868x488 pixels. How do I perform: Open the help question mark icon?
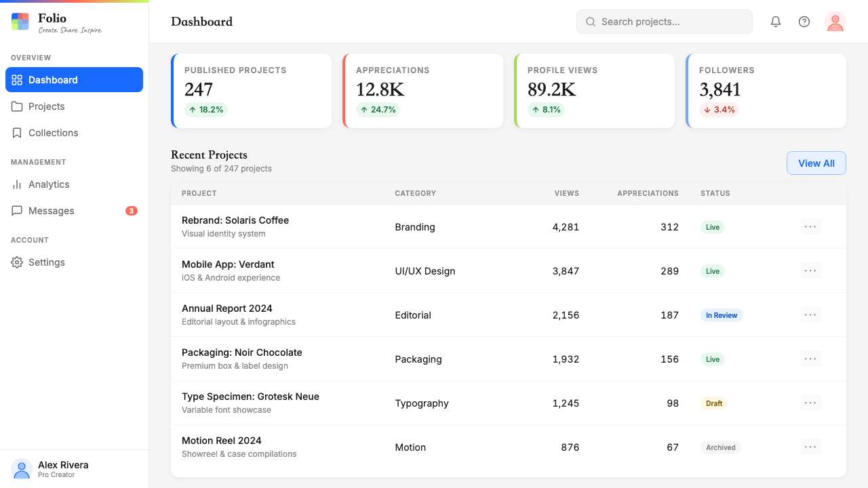coord(804,22)
